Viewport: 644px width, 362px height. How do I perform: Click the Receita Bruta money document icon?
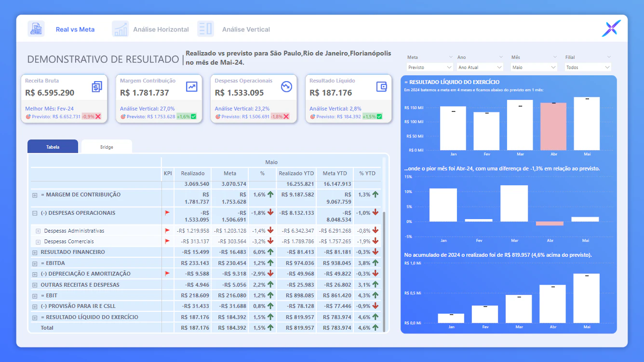(x=97, y=87)
